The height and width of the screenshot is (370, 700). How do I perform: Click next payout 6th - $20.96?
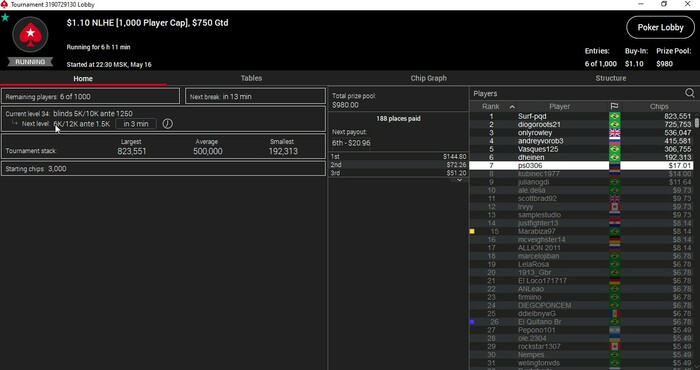351,143
